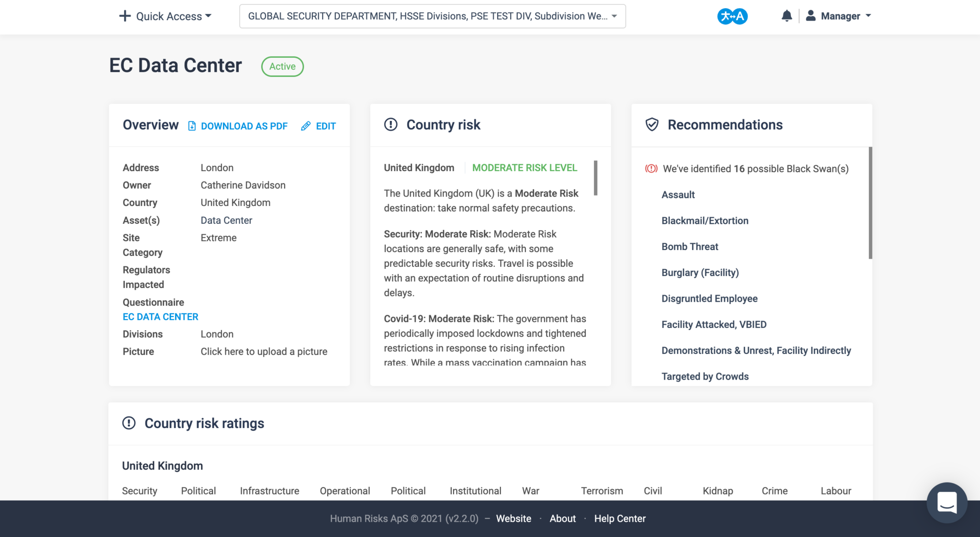This screenshot has height=537, width=980.
Task: Open the chat support bubble
Action: (x=947, y=503)
